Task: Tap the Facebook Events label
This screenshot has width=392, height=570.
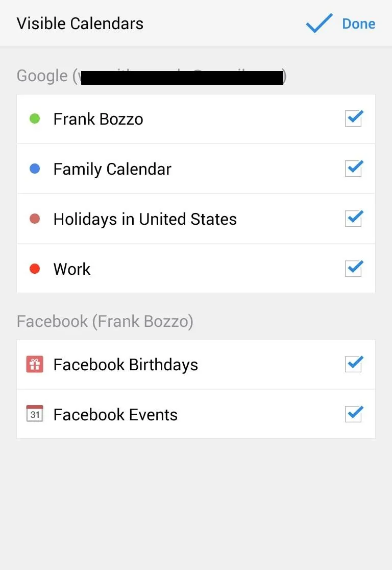Action: point(115,415)
